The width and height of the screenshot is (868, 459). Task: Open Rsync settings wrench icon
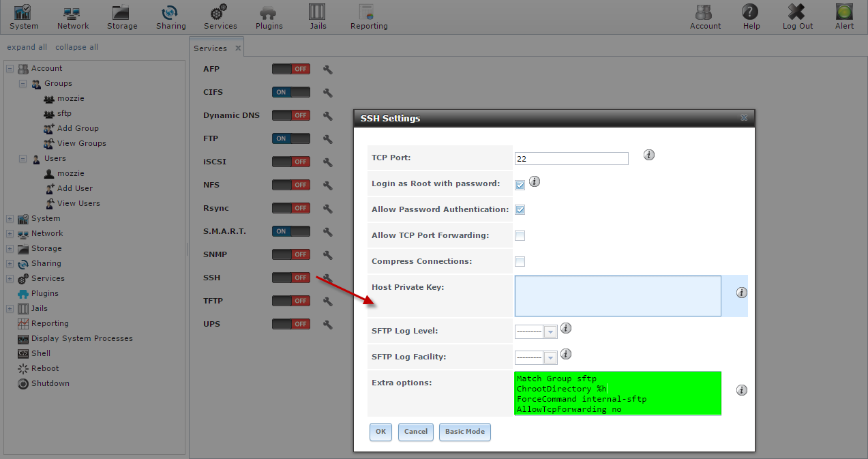pyautogui.click(x=327, y=208)
